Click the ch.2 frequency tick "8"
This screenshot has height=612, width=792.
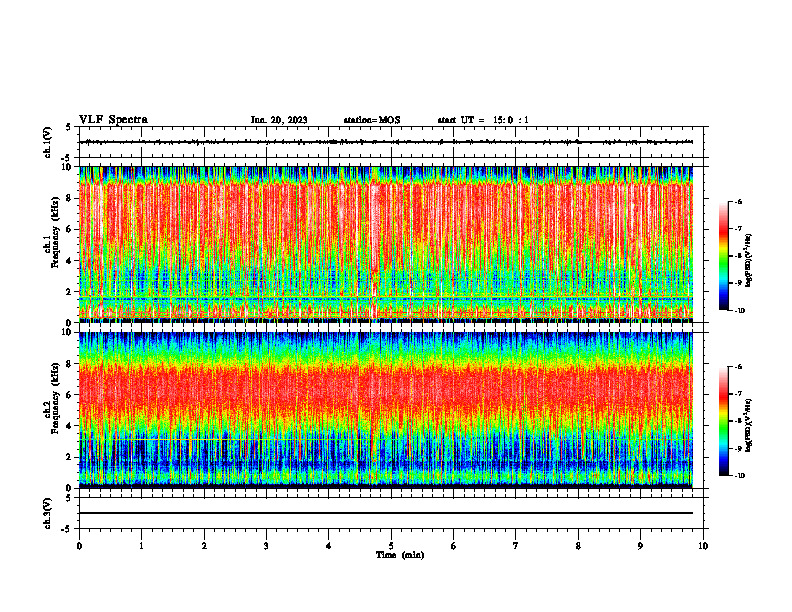pyautogui.click(x=69, y=364)
